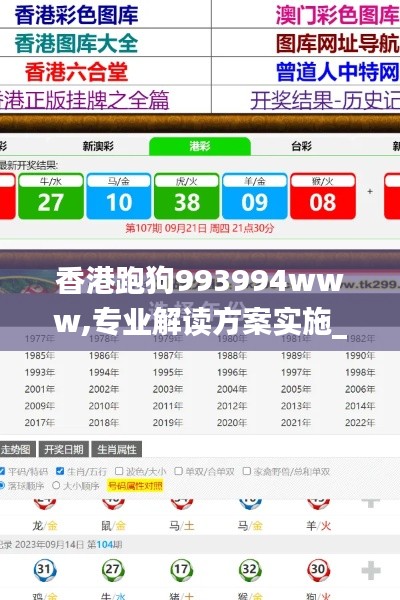The height and width of the screenshot is (600, 400).
Task: Click the green ball number 27 in 第104期
Action: click(x=113, y=570)
